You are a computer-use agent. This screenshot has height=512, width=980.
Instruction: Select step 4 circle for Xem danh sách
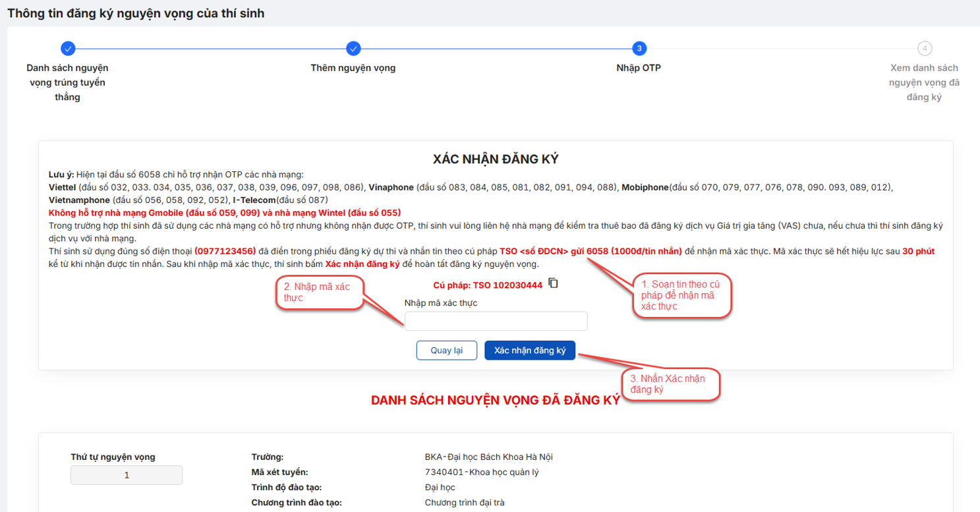tap(925, 48)
